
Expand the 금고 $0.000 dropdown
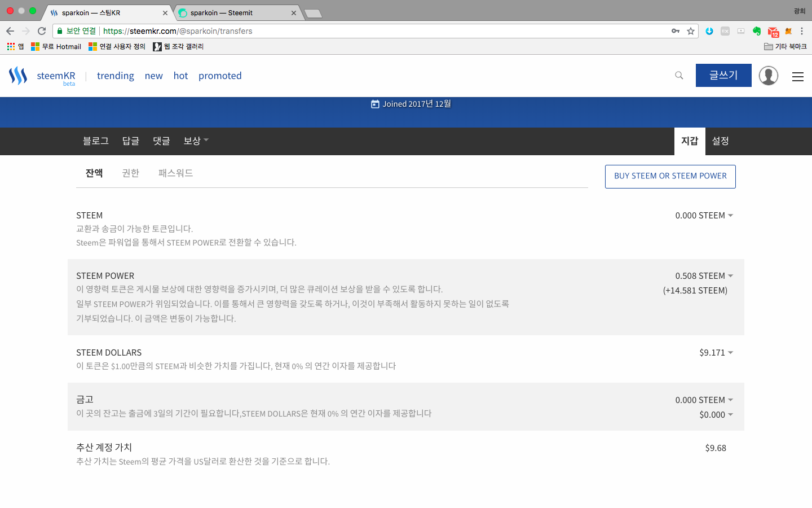click(x=716, y=415)
